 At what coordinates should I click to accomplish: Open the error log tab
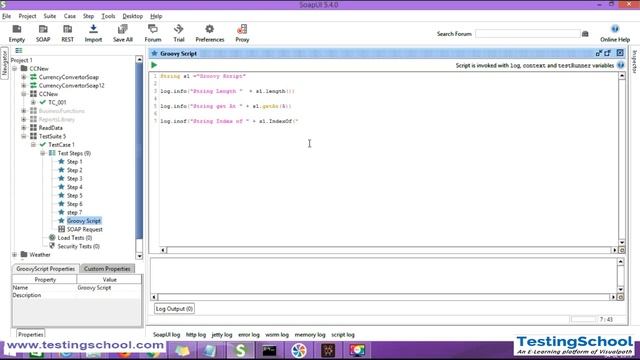[x=249, y=335]
